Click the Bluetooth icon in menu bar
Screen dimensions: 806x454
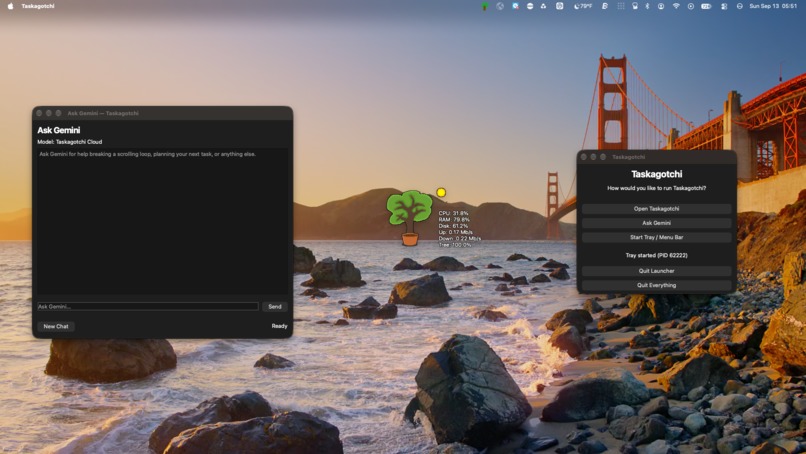(647, 6)
